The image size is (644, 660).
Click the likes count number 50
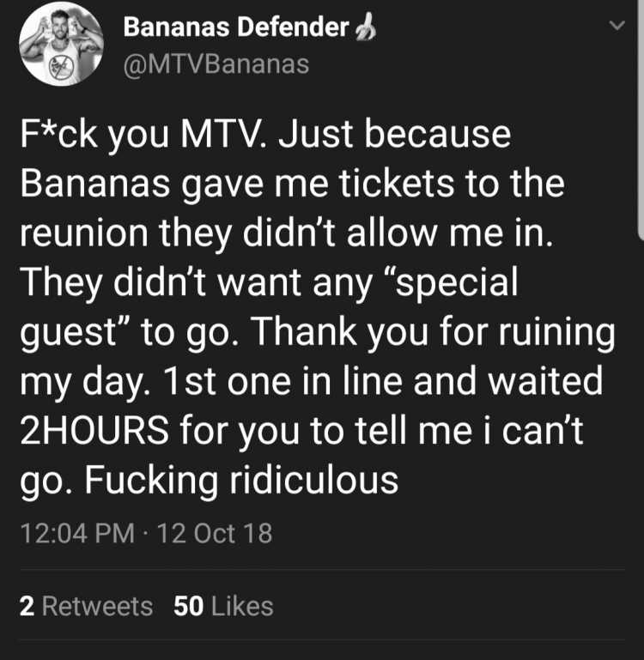click(x=189, y=606)
